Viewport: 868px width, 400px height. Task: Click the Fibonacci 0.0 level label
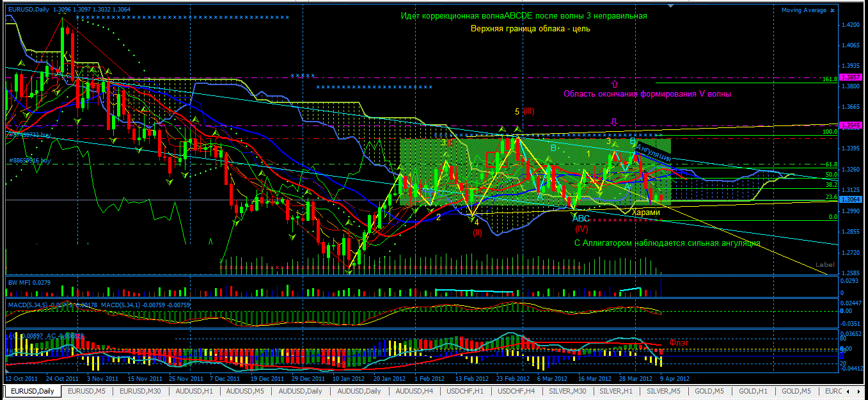tap(833, 217)
